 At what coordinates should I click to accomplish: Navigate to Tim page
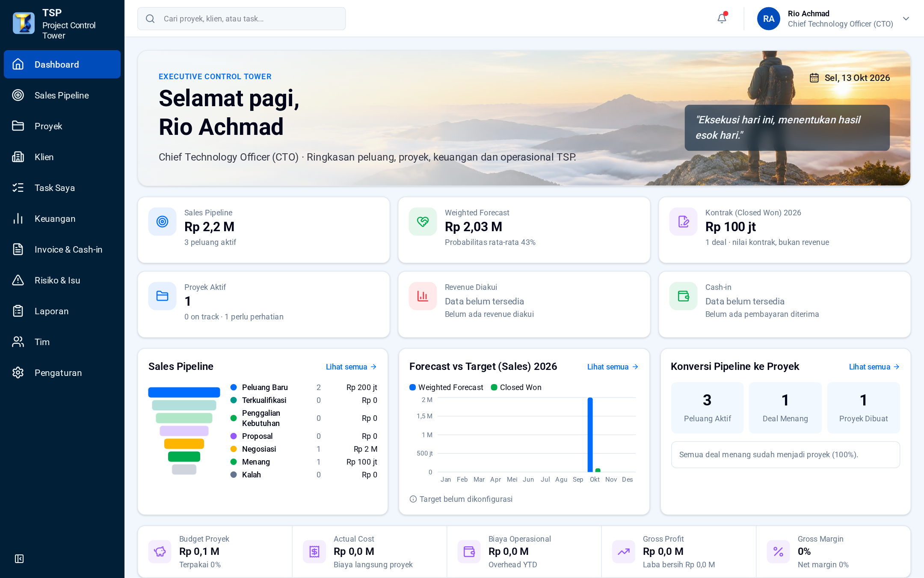coord(62,342)
